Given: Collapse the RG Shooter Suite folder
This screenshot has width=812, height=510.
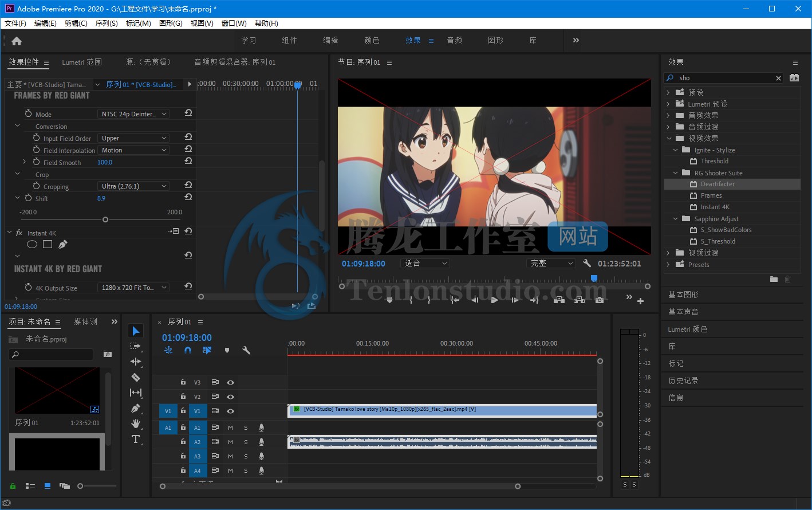Looking at the screenshot, I should coord(675,173).
